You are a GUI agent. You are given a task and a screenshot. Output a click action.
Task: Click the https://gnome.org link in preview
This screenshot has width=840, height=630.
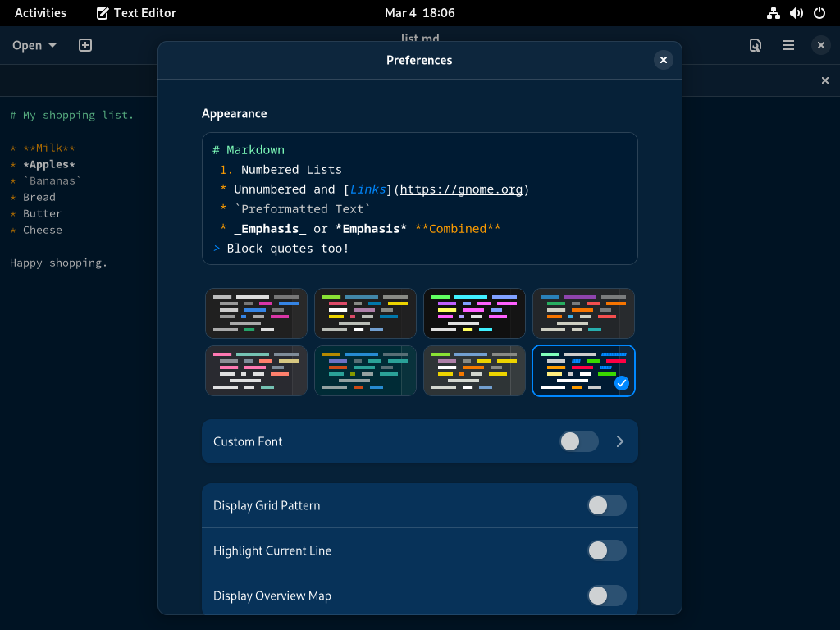tap(461, 189)
